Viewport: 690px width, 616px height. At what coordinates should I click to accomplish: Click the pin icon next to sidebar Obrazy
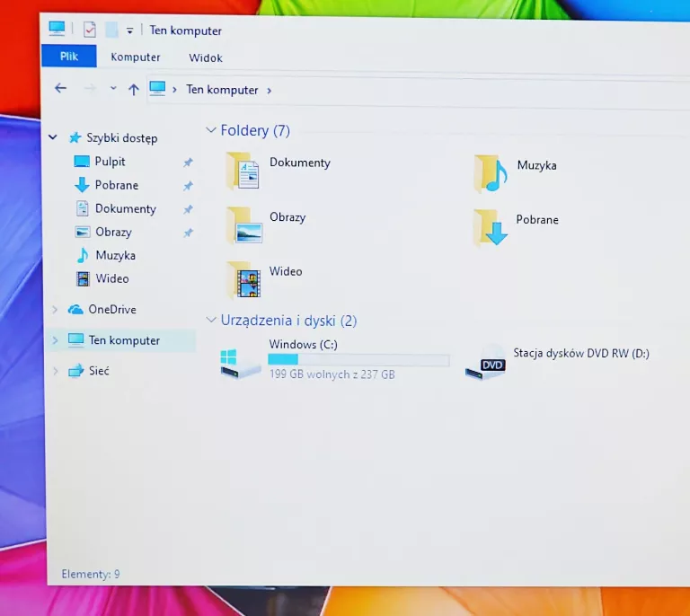[x=188, y=233]
